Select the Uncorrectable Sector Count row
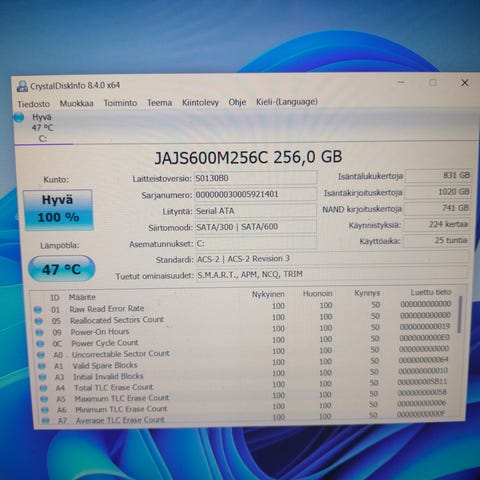 click(243, 352)
